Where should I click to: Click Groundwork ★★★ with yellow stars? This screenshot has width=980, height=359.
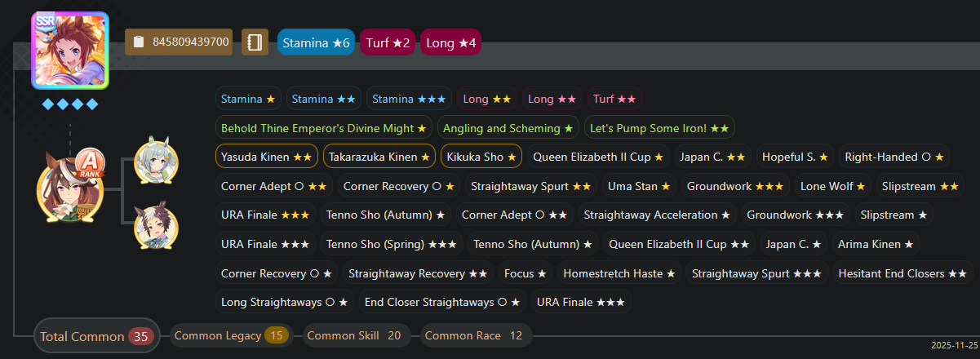click(x=735, y=186)
